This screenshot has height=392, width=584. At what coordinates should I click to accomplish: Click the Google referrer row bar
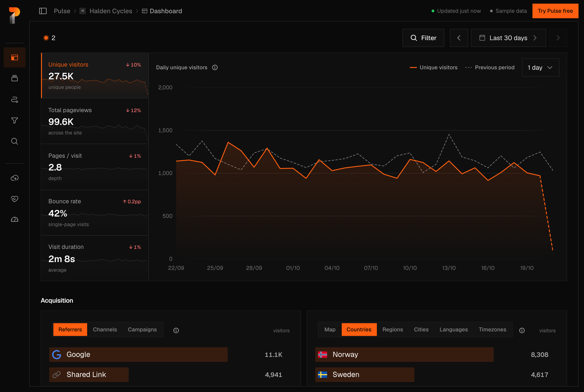click(138, 354)
